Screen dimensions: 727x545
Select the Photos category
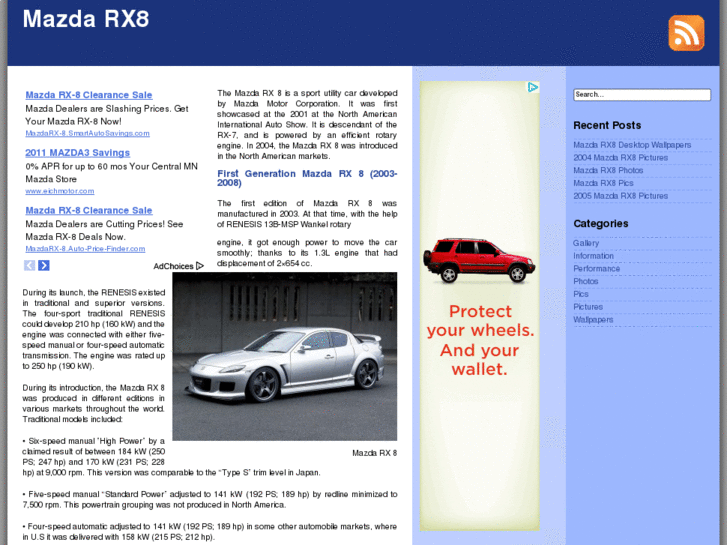click(586, 282)
